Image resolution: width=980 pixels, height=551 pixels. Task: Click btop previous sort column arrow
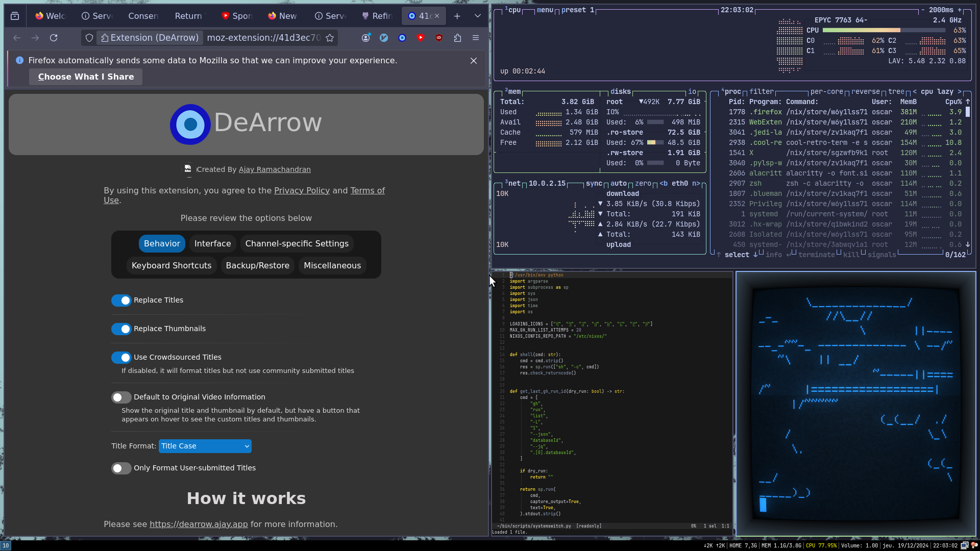(915, 91)
